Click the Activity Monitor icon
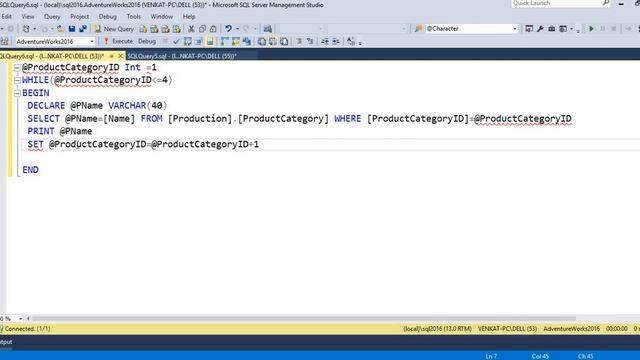640x360 pixels. pos(267,29)
